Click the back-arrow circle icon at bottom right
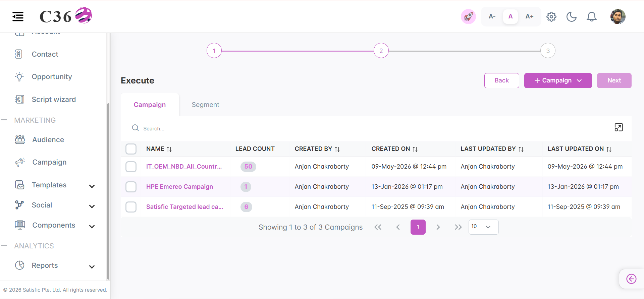 click(x=631, y=279)
